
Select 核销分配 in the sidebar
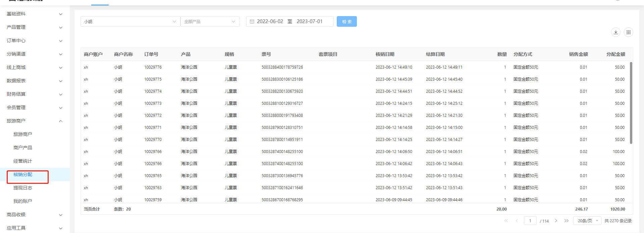point(23,174)
